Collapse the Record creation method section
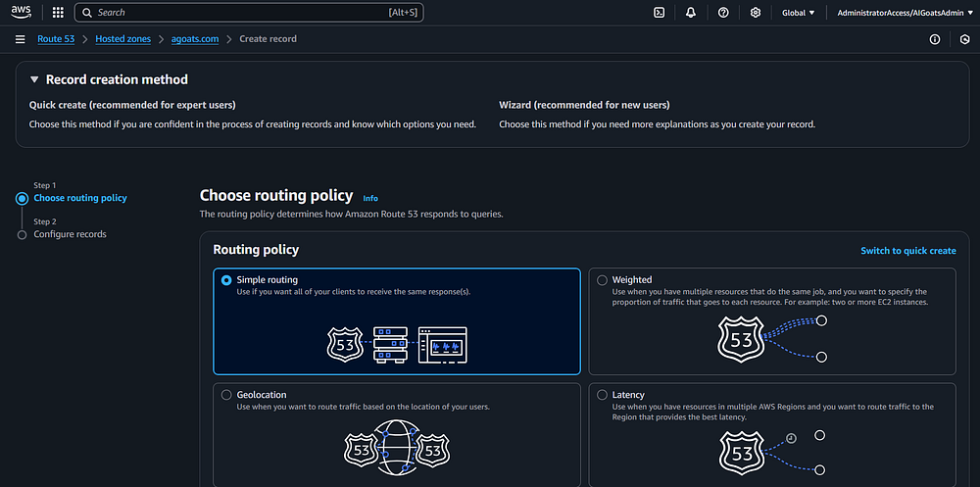The width and height of the screenshot is (980, 487). 35,80
